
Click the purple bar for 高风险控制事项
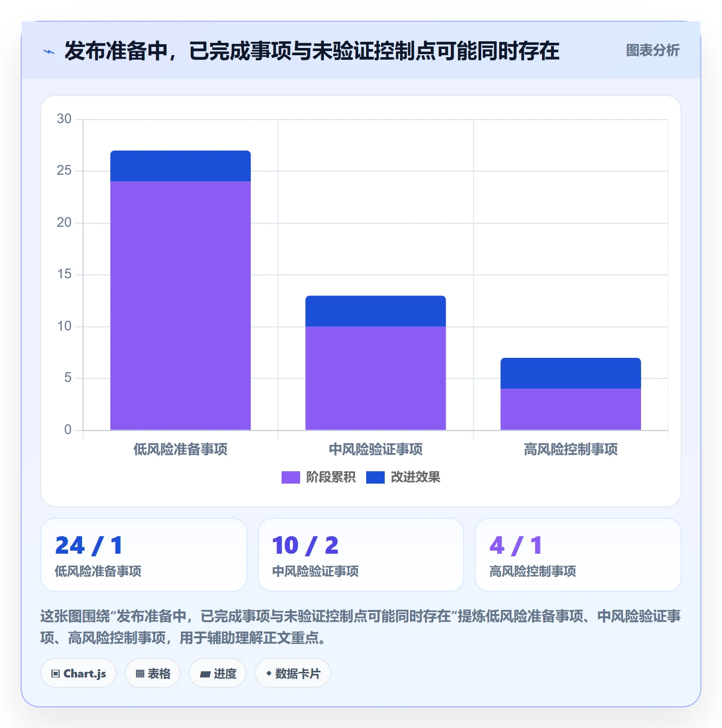pyautogui.click(x=570, y=409)
